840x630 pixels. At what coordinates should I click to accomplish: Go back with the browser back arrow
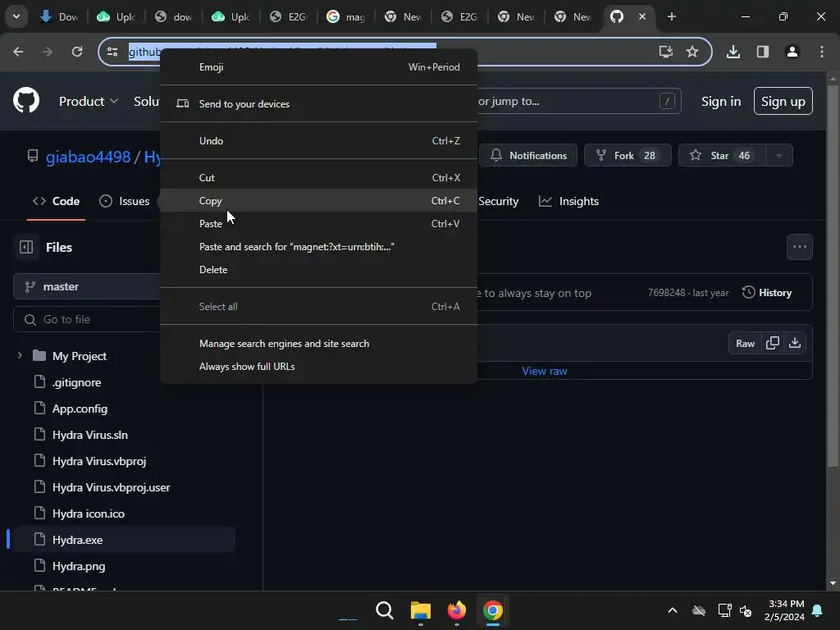pos(18,52)
